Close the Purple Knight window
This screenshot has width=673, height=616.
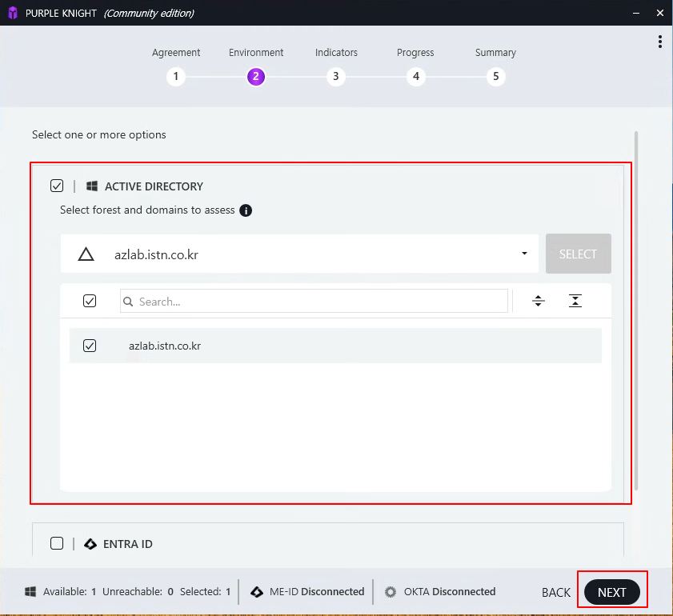tap(660, 13)
